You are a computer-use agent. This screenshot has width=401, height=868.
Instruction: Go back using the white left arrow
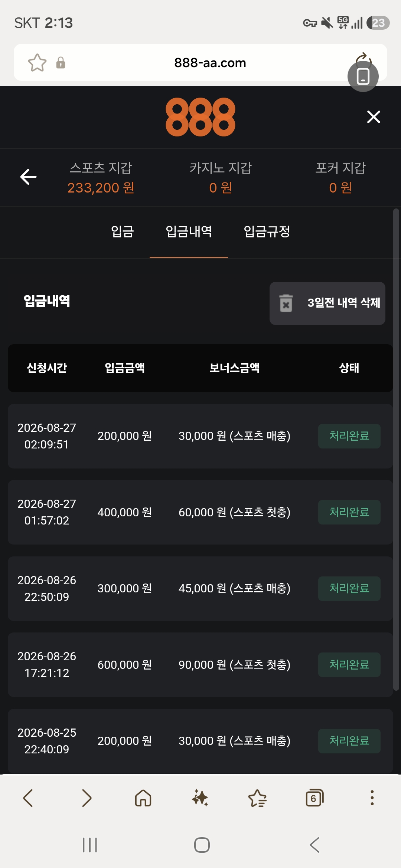click(x=28, y=177)
